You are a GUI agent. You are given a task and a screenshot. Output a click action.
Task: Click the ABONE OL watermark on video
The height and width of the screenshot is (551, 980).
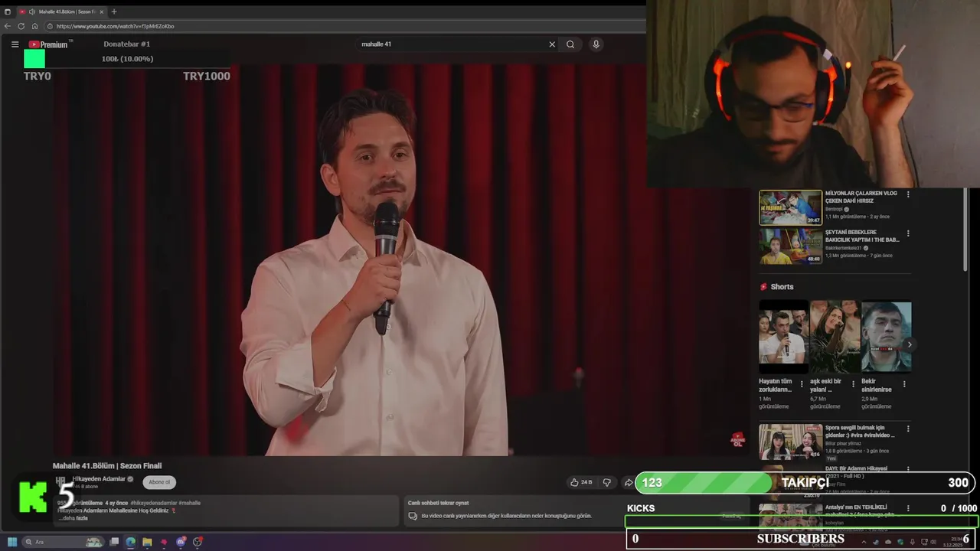point(737,440)
